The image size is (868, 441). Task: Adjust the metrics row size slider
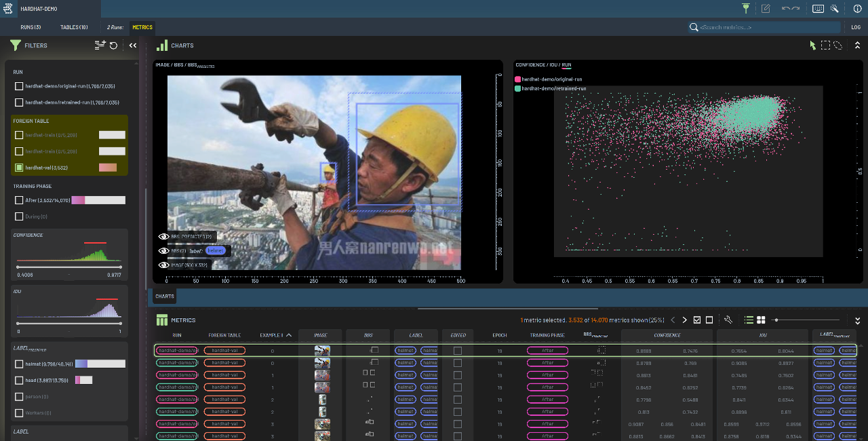click(x=776, y=320)
